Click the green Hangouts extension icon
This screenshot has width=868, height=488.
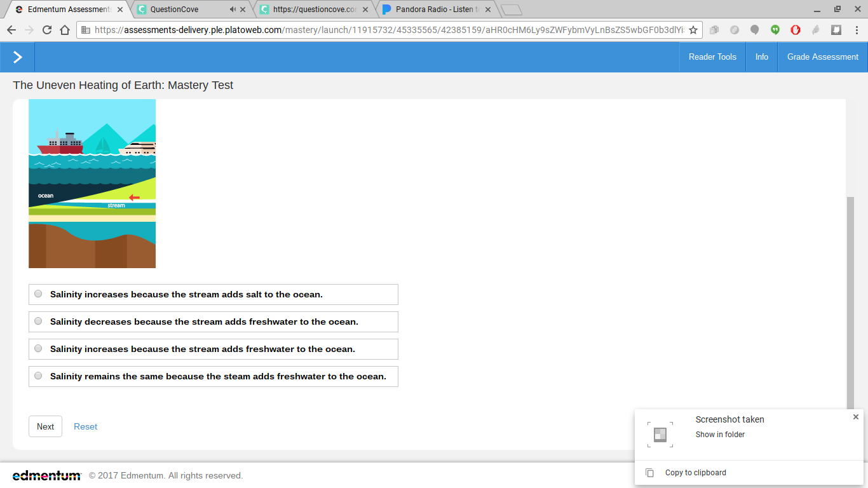775,30
